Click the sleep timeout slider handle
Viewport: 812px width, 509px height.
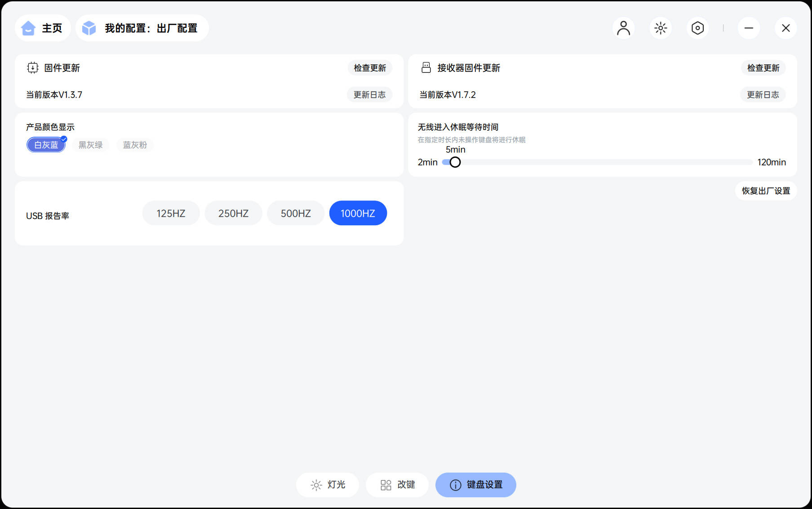(x=455, y=162)
